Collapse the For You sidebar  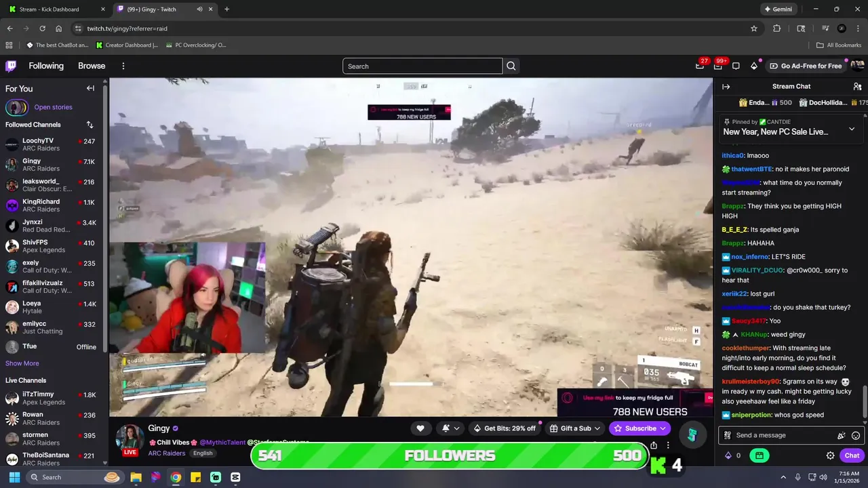pyautogui.click(x=90, y=88)
